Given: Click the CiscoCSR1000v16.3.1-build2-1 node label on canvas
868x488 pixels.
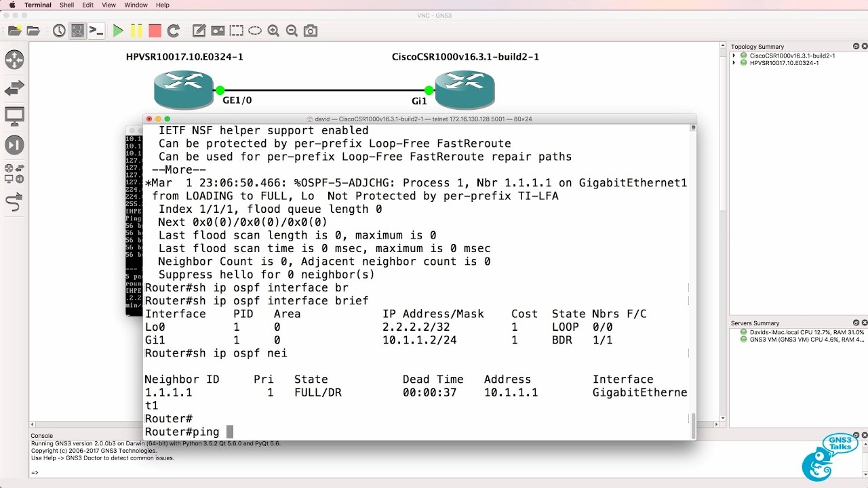Looking at the screenshot, I should 465,57.
